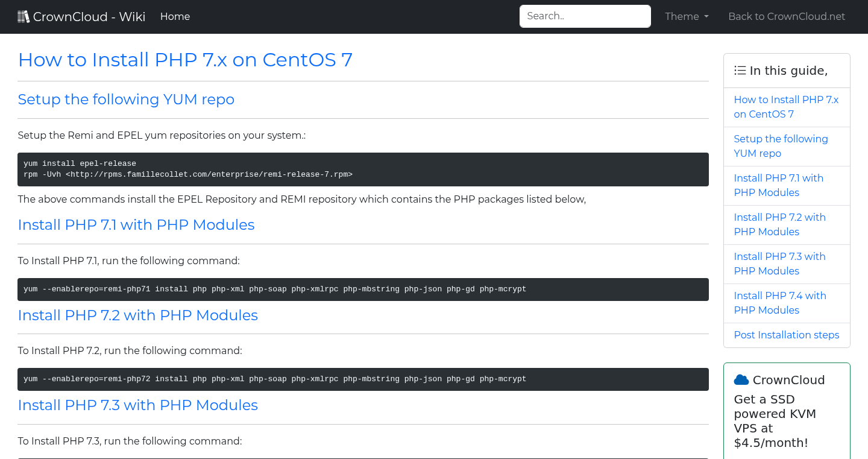868x459 pixels.
Task: Open 'Setup the following YUM repo' in the sidebar
Action: click(781, 146)
